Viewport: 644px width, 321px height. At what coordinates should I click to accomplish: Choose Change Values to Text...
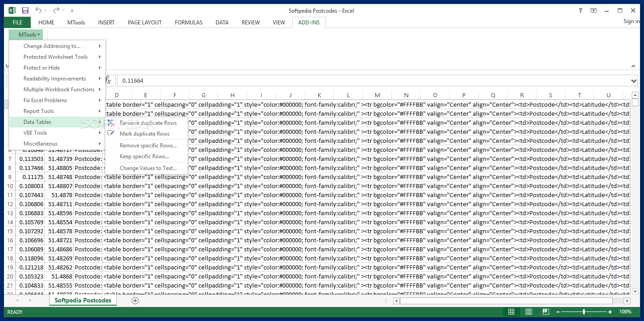[146, 168]
